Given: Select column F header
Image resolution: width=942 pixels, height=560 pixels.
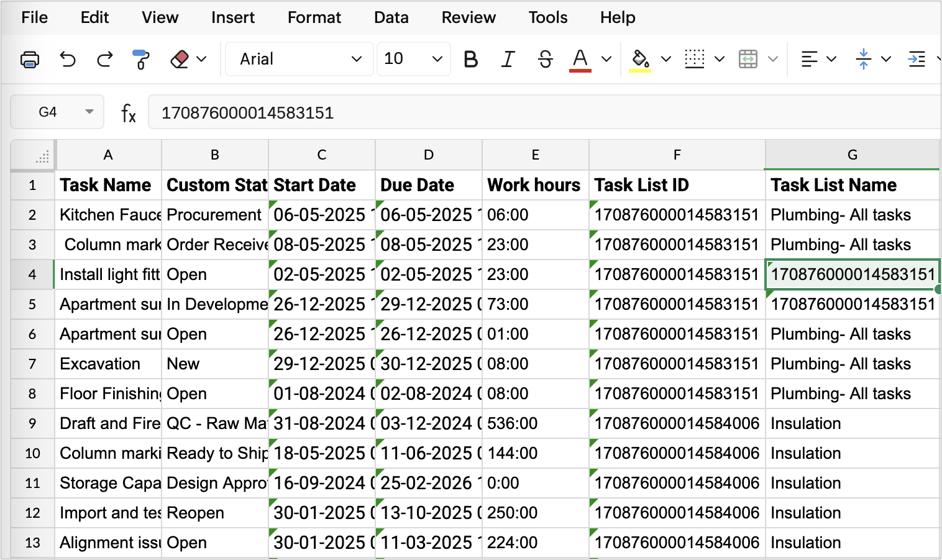Looking at the screenshot, I should click(677, 155).
